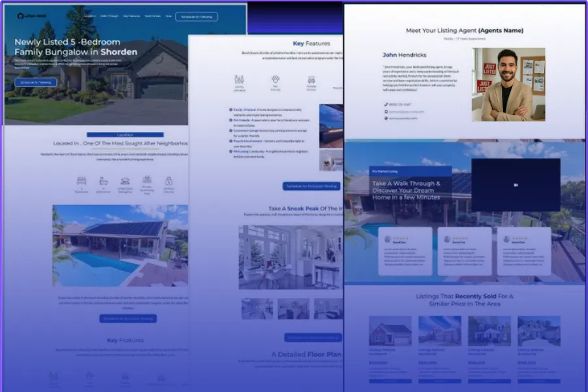Click the Meet Your Listing Agent heading
The image size is (588, 392).
point(465,31)
